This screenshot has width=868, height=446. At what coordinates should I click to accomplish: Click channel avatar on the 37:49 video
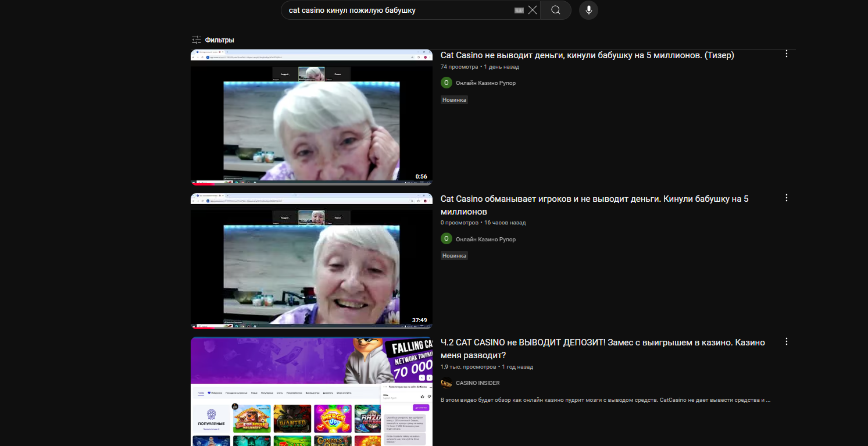click(446, 238)
